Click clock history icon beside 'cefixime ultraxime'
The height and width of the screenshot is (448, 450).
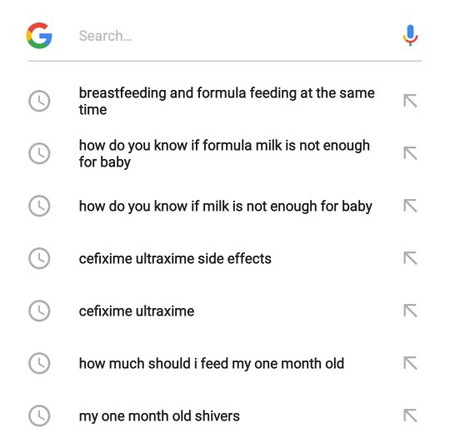coord(39,311)
